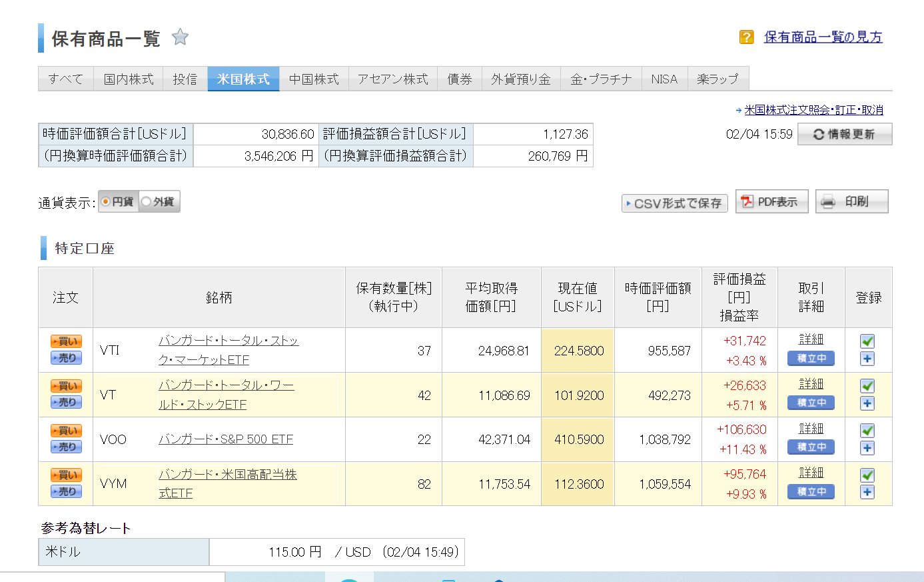
Task: Click the 積立中 badge for VOO
Action: click(811, 447)
